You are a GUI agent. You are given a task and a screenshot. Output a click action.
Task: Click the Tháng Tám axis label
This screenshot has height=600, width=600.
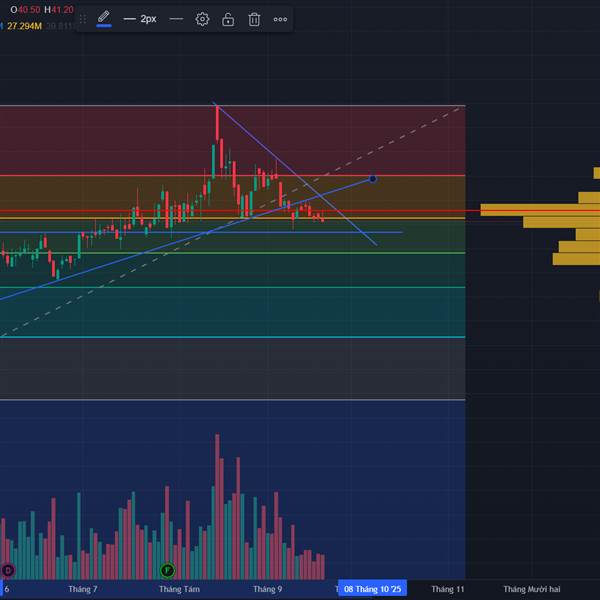[x=179, y=589]
